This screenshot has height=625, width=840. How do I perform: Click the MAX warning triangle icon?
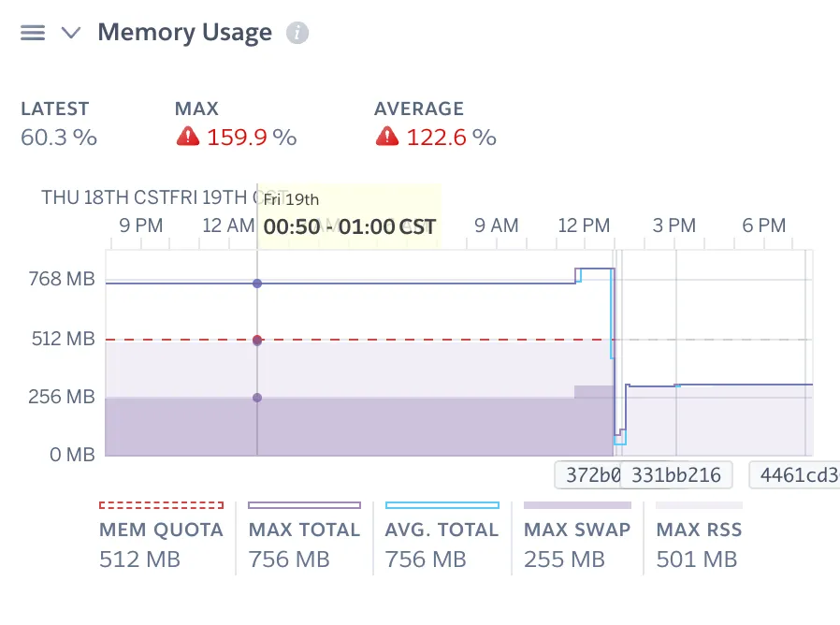188,138
